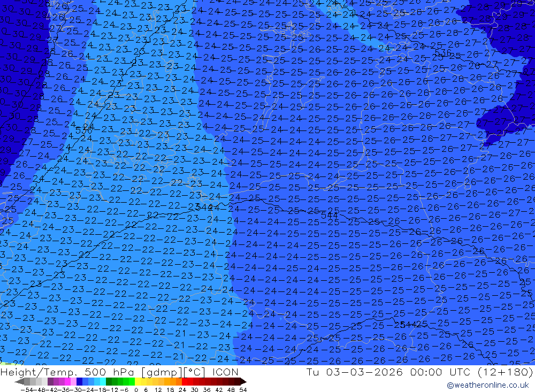Click the '18' label under the color legend
Image resolution: width=535 pixels, height=392 pixels.
pos(170,390)
